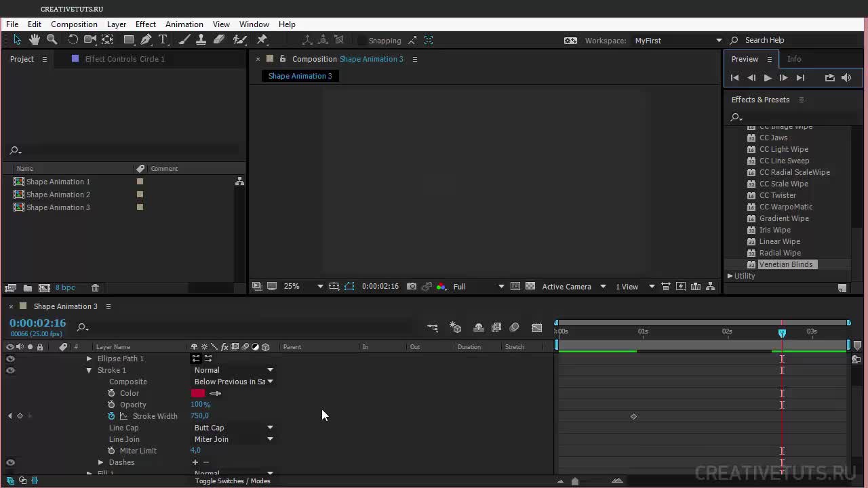
Task: Select the Zoom magnifier tool
Action: tap(52, 40)
